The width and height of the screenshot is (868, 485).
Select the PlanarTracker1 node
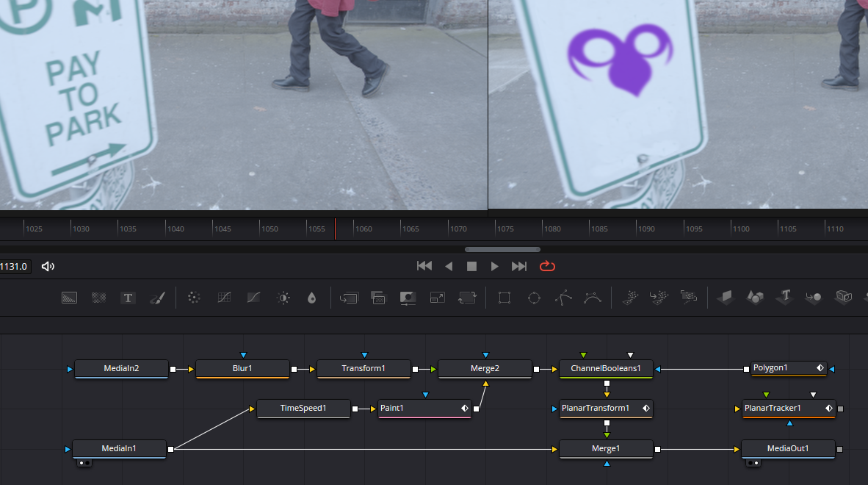(788, 409)
